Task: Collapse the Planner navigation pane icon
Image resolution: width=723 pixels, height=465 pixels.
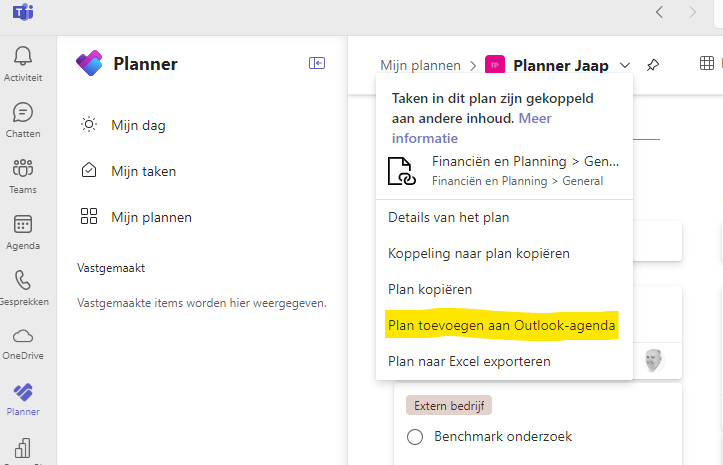Action: pos(317,63)
